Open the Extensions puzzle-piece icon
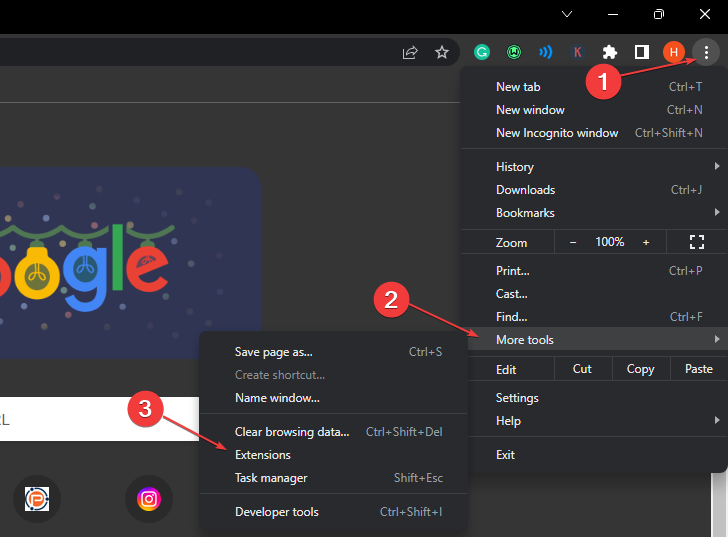The image size is (728, 537). (610, 52)
